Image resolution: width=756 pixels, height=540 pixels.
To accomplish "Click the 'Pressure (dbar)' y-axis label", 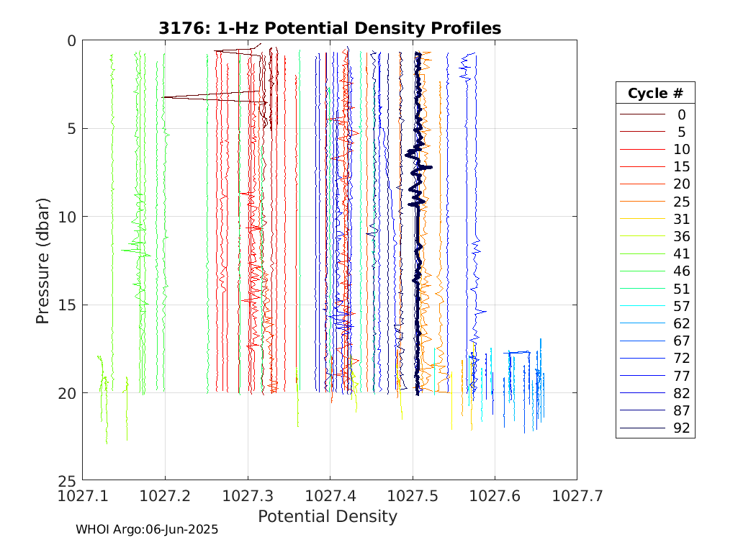I will point(43,261).
